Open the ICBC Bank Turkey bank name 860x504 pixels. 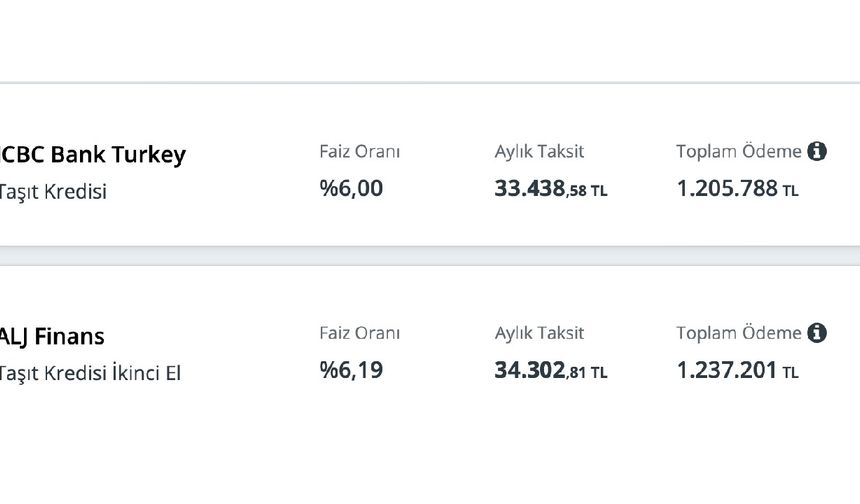click(93, 155)
